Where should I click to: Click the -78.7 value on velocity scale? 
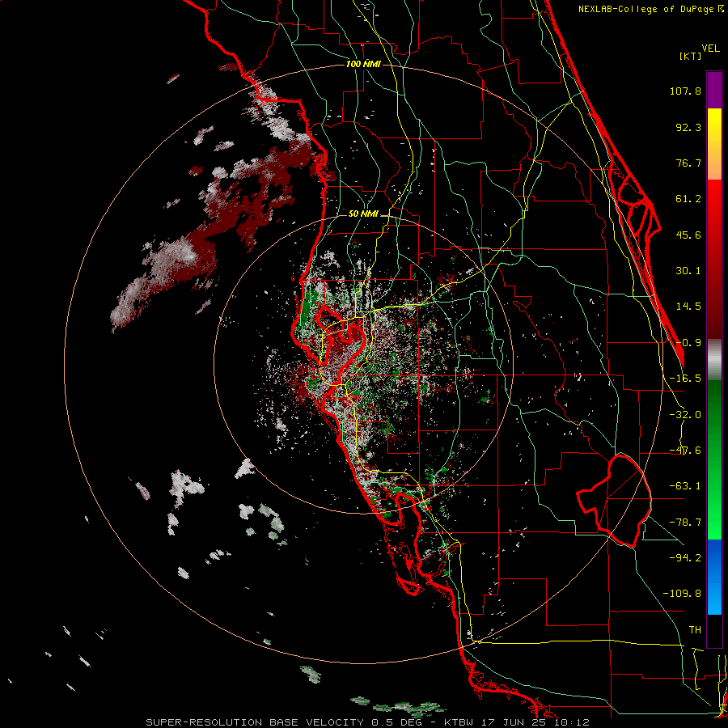685,523
